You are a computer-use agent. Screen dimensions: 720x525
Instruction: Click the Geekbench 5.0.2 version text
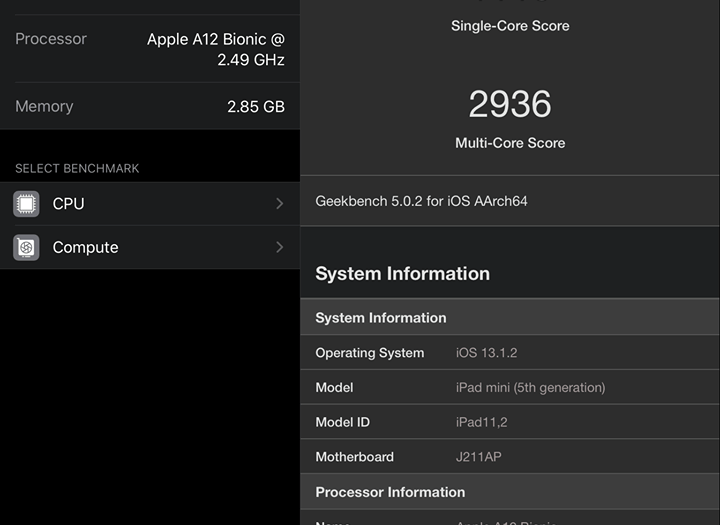point(421,201)
